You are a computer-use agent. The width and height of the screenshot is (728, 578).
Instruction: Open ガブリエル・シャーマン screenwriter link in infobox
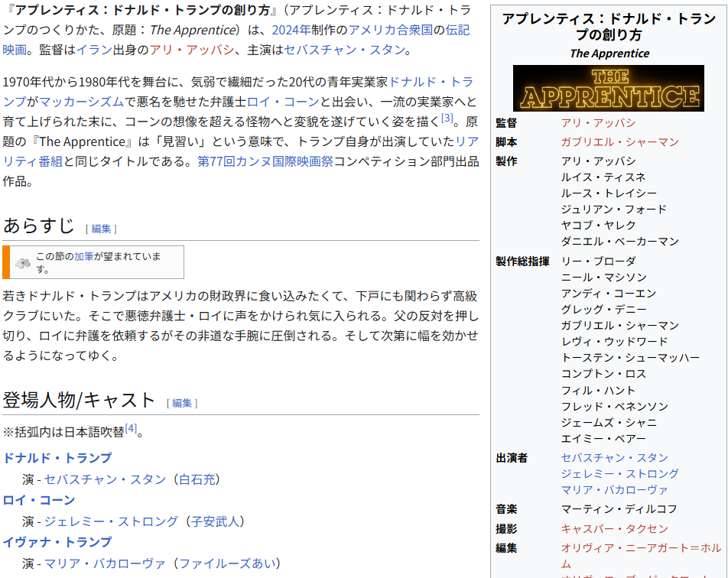[x=619, y=142]
